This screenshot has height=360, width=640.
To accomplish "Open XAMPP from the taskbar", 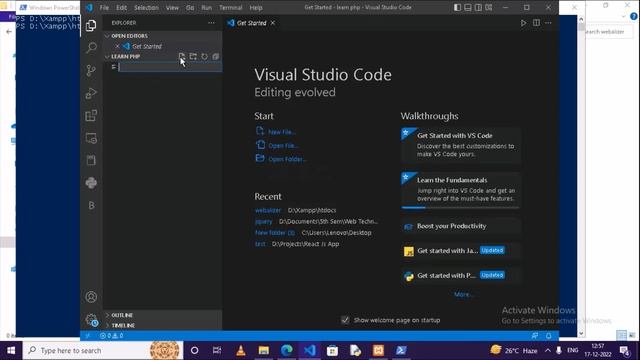I will [x=378, y=350].
